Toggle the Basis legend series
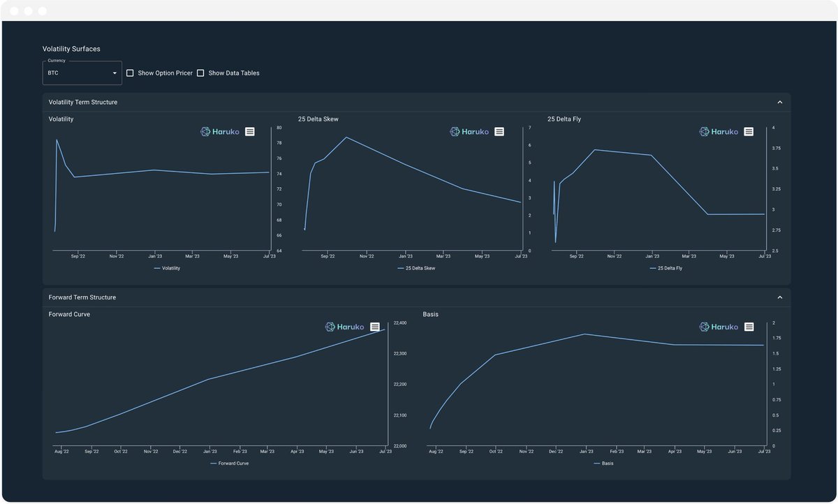The image size is (838, 504). 603,464
